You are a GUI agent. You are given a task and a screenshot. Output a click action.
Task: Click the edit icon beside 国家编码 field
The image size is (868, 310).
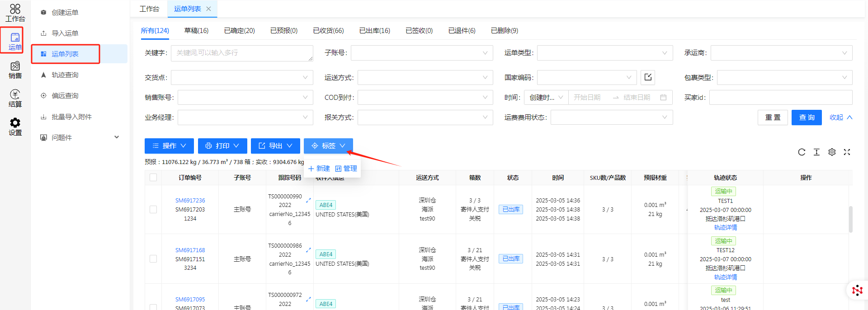[x=648, y=77]
